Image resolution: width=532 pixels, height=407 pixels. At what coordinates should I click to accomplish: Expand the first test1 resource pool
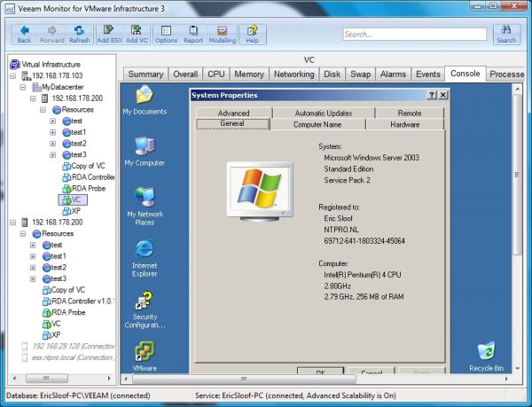pos(53,132)
